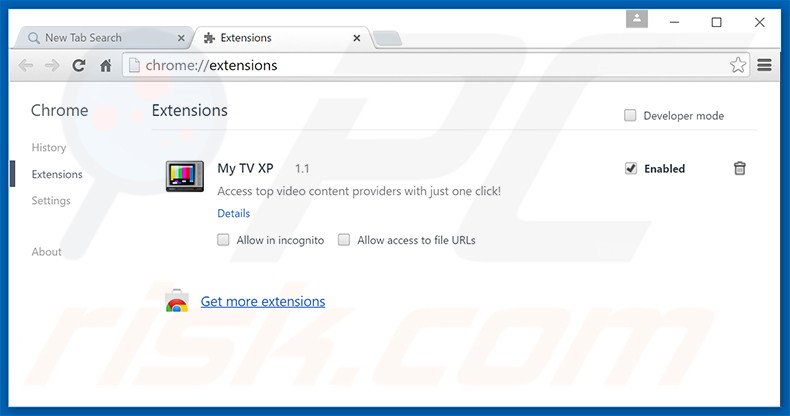Image resolution: width=790 pixels, height=416 pixels.
Task: Reload the extensions page
Action: tap(79, 65)
